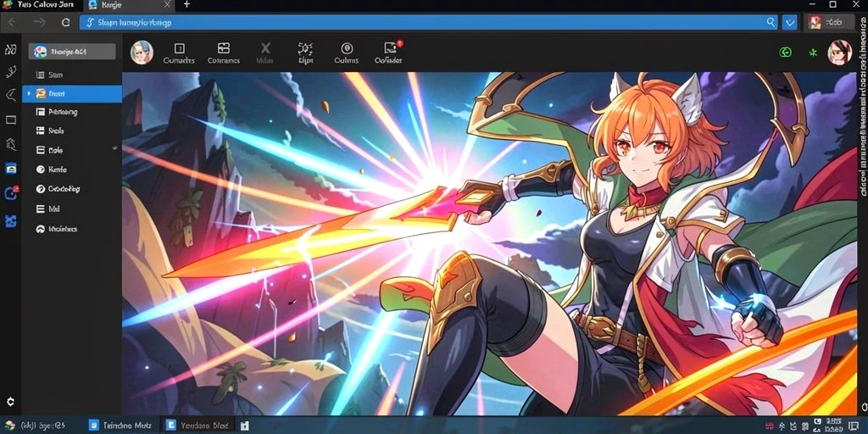The image size is (868, 434).
Task: Click the green asterisk icon at toolbar right
Action: 813,53
